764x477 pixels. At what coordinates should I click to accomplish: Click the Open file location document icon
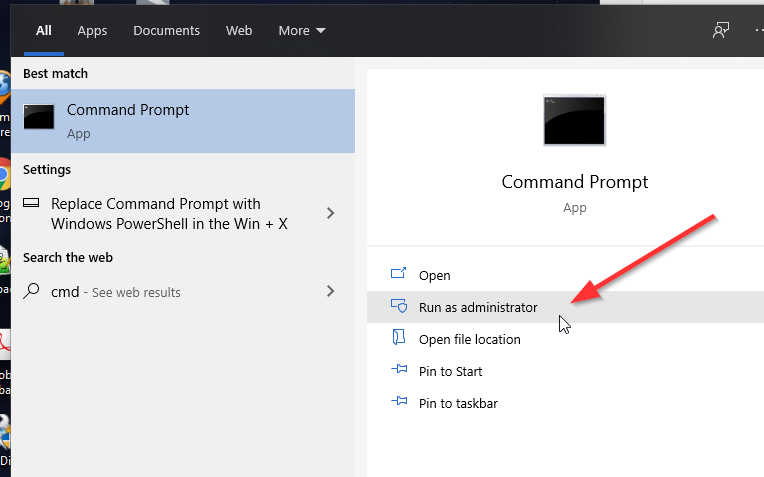(x=399, y=337)
